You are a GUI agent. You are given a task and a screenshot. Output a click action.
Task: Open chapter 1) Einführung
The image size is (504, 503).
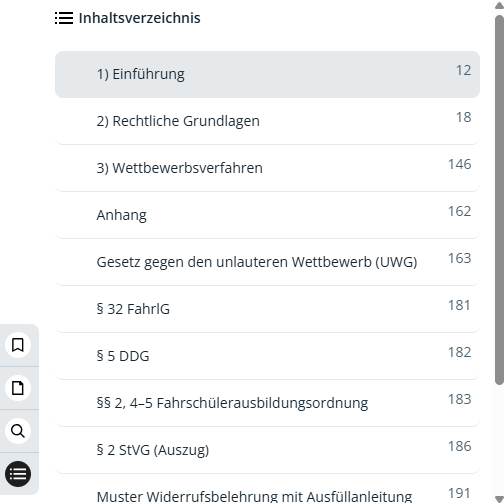pyautogui.click(x=267, y=74)
